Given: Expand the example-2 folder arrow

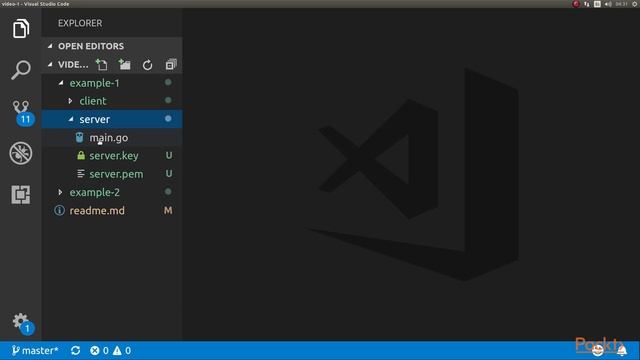Looking at the screenshot, I should 60,192.
